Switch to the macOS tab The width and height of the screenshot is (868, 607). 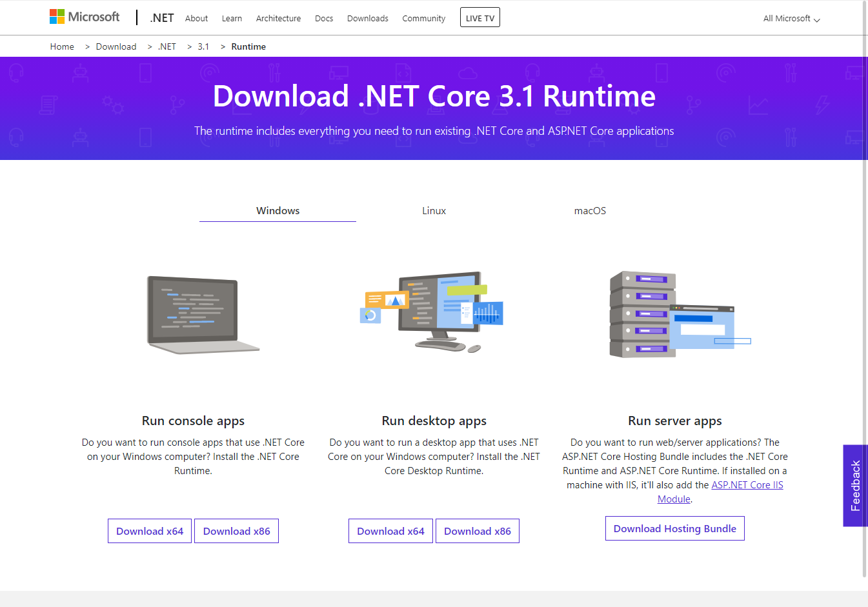590,211
